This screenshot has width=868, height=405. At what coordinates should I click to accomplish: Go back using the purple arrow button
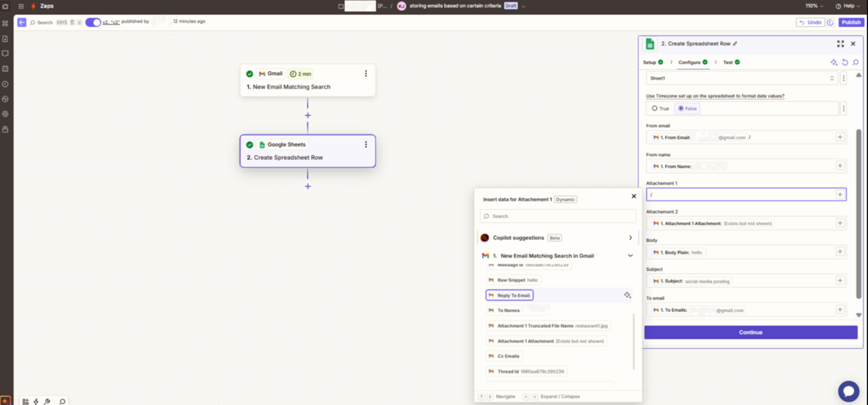click(21, 22)
